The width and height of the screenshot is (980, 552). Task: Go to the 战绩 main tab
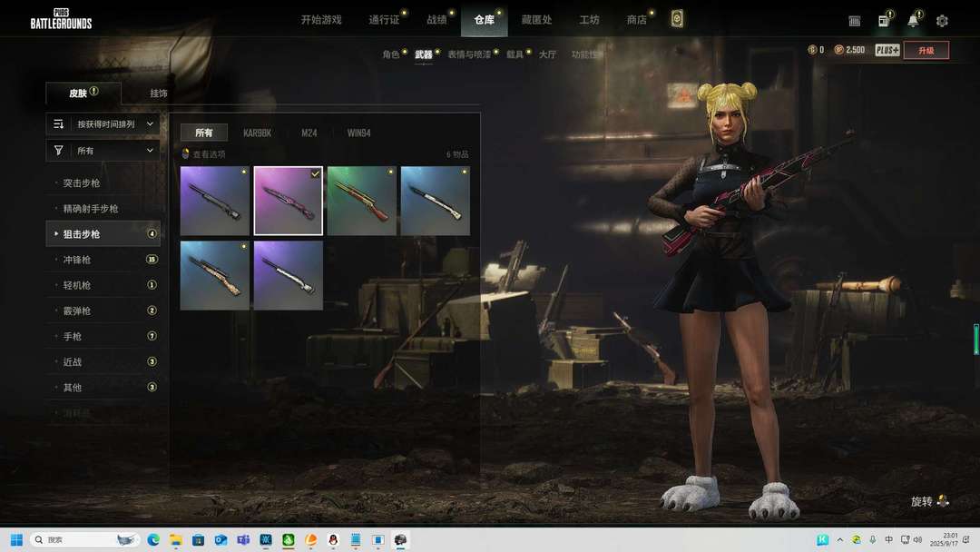pyautogui.click(x=436, y=20)
